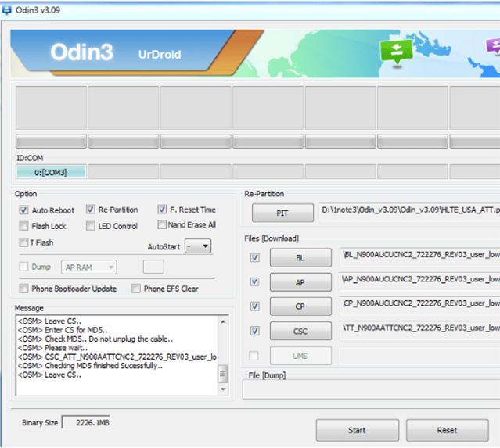
Task: Click the AP file button
Action: click(x=300, y=282)
